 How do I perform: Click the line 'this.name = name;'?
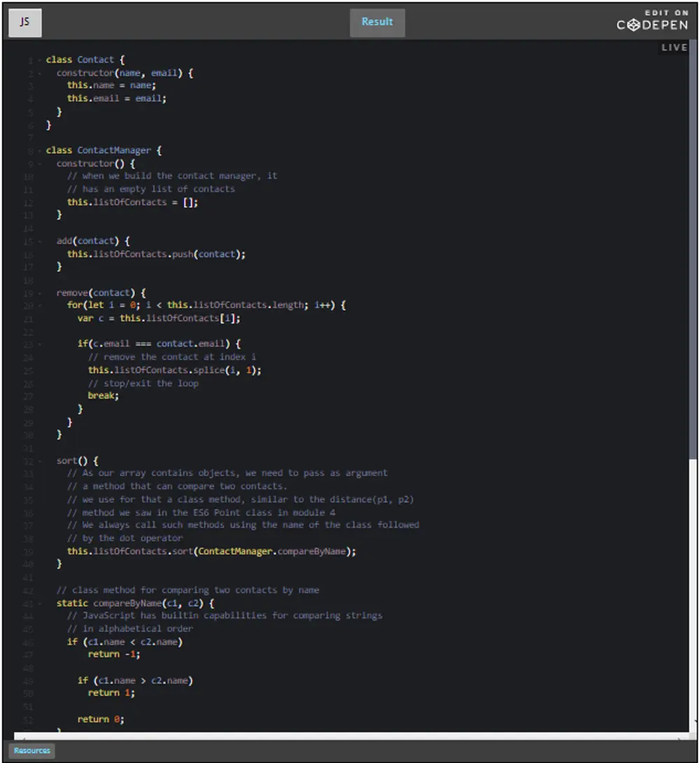point(111,85)
